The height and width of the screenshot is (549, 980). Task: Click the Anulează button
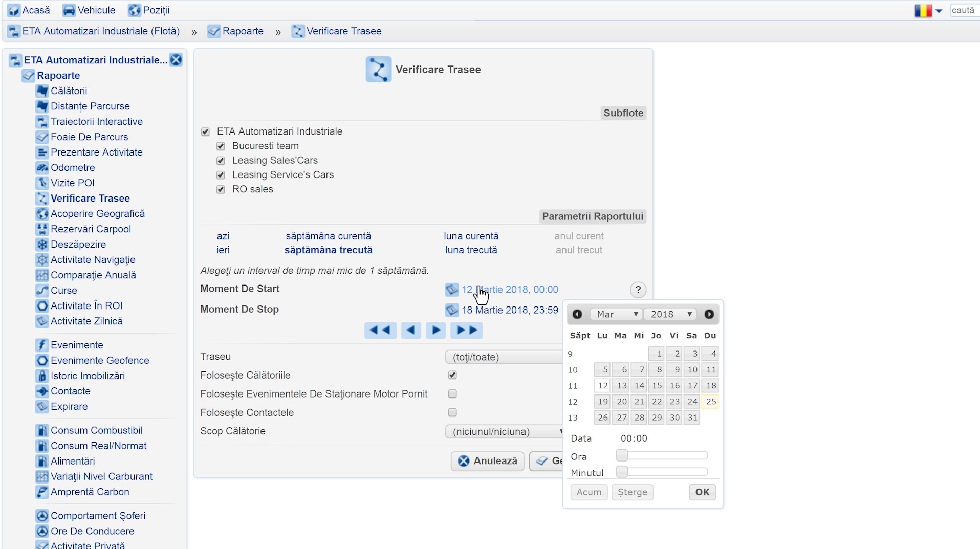click(x=487, y=461)
